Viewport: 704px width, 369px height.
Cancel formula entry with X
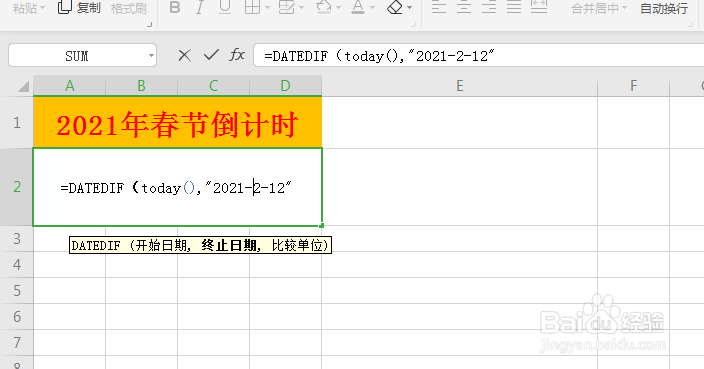tap(185, 55)
